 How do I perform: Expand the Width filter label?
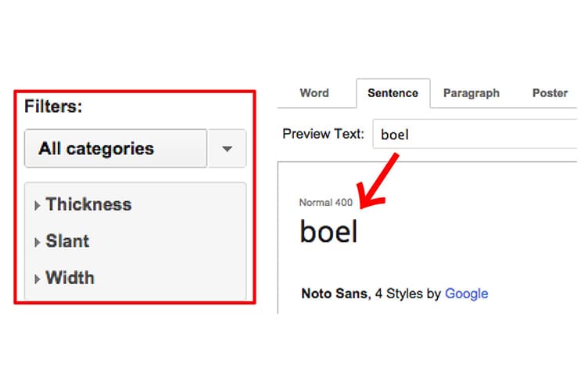[x=70, y=278]
